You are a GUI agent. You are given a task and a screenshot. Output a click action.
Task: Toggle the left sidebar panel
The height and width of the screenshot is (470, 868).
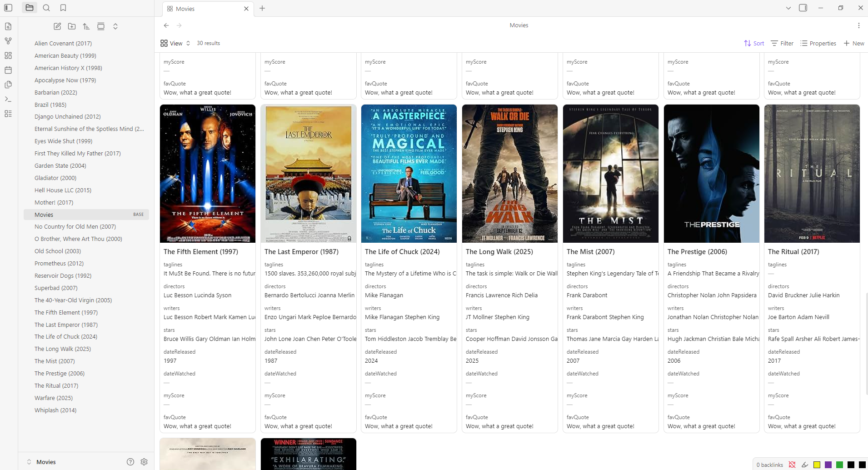[x=8, y=8]
